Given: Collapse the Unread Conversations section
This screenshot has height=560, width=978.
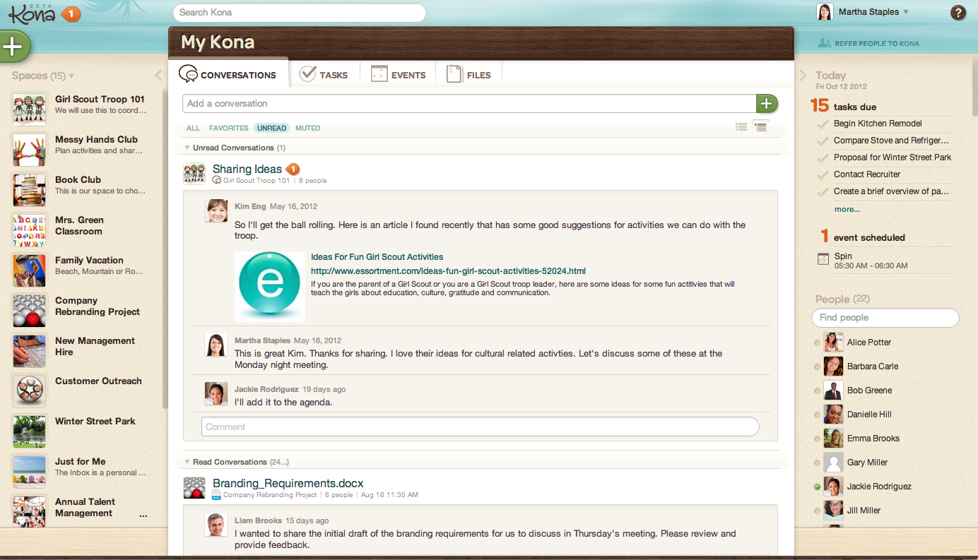Looking at the screenshot, I should [187, 148].
